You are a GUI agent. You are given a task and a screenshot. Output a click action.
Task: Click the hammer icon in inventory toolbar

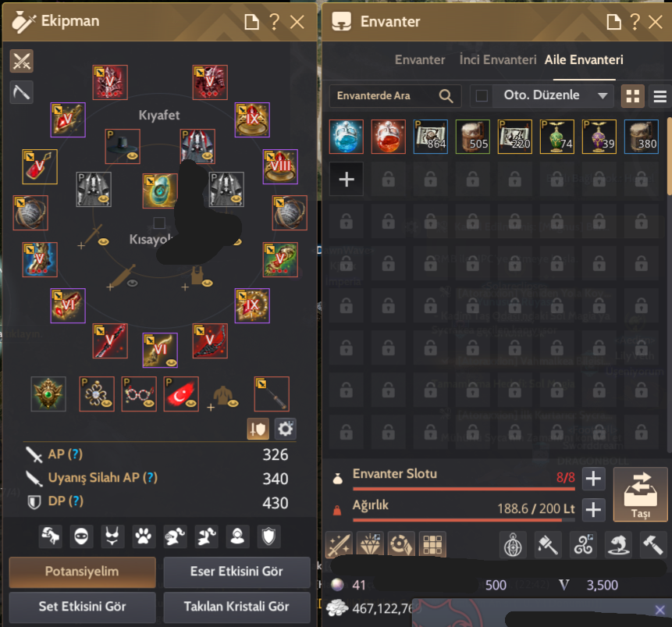652,544
